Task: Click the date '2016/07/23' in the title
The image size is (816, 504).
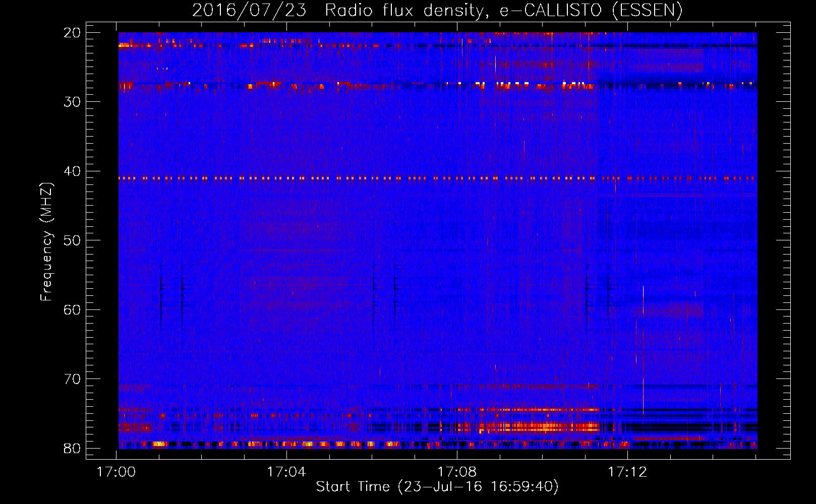Action: [249, 10]
